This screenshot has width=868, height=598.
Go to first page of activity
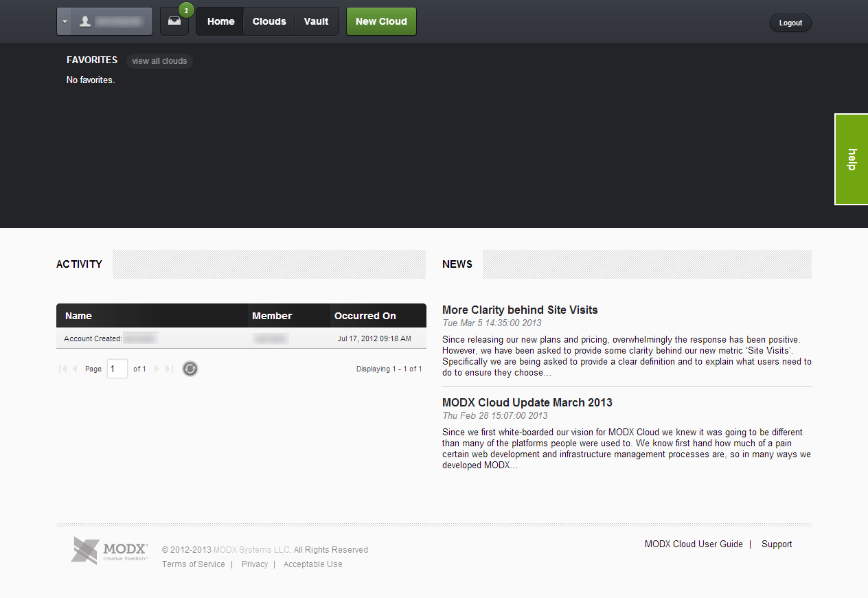(x=62, y=369)
